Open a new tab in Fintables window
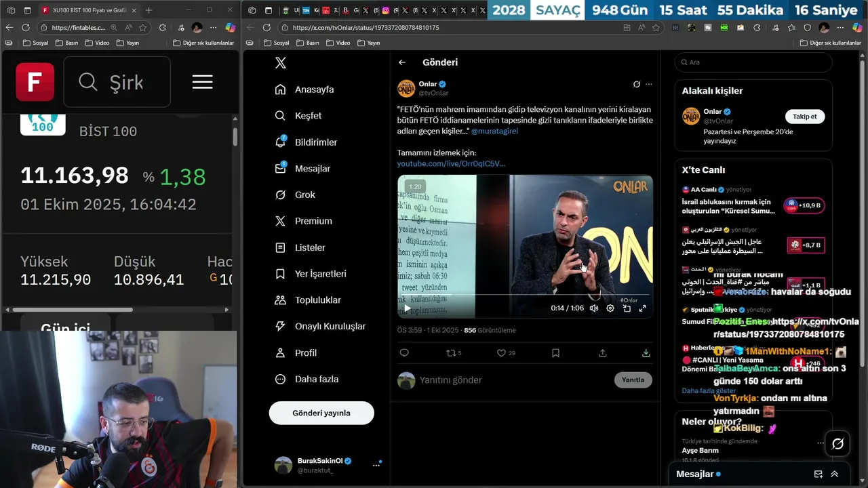The height and width of the screenshot is (488, 868). click(x=149, y=10)
